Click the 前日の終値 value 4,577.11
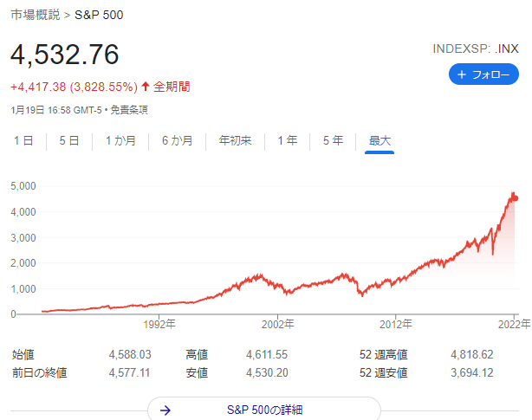This screenshot has height=420, width=532. 129,373
